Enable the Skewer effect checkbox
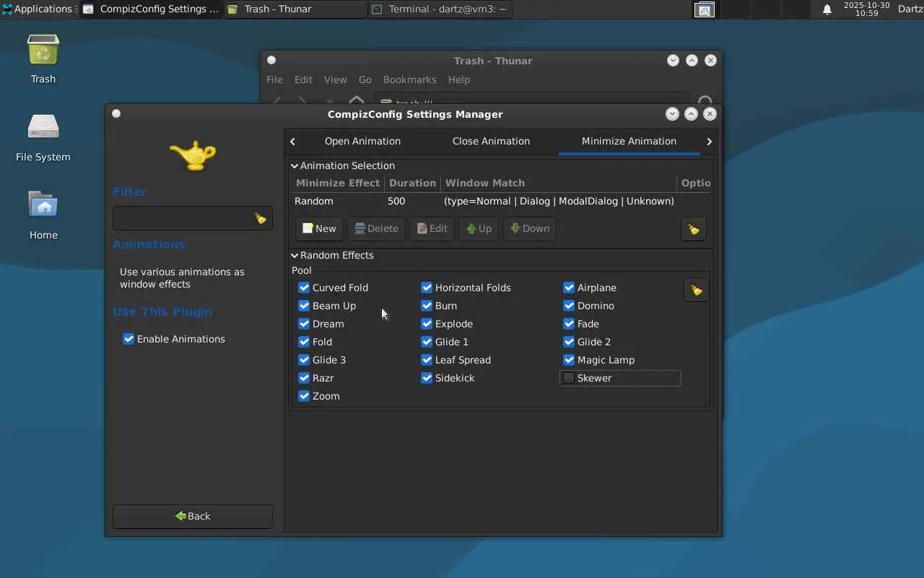This screenshot has width=924, height=578. (x=569, y=378)
